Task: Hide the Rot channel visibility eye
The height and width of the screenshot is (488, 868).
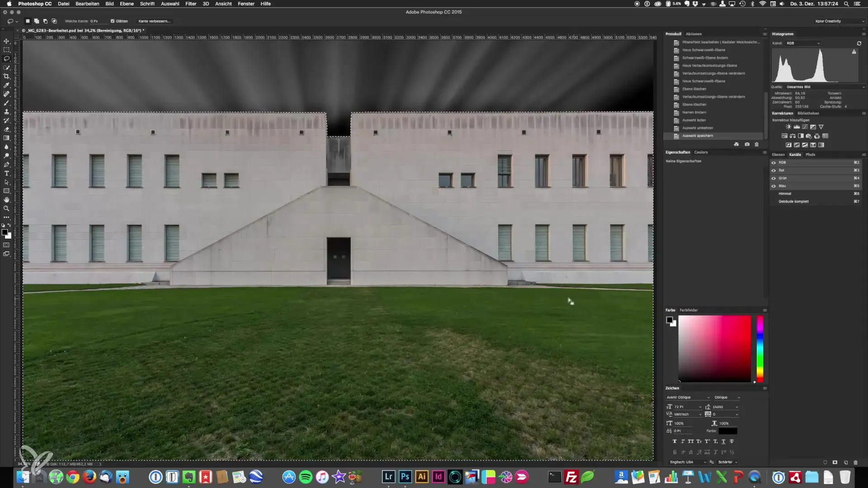Action: pos(774,170)
